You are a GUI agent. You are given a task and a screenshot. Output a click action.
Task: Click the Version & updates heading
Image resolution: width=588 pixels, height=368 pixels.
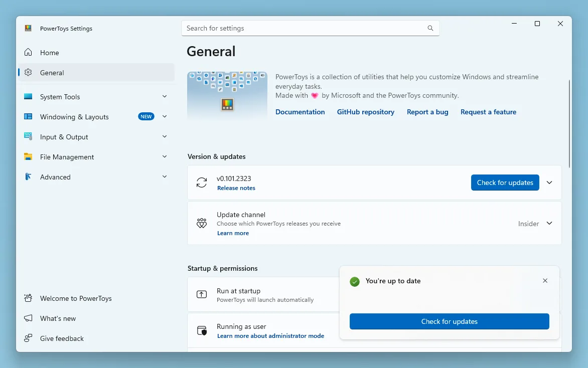216,156
